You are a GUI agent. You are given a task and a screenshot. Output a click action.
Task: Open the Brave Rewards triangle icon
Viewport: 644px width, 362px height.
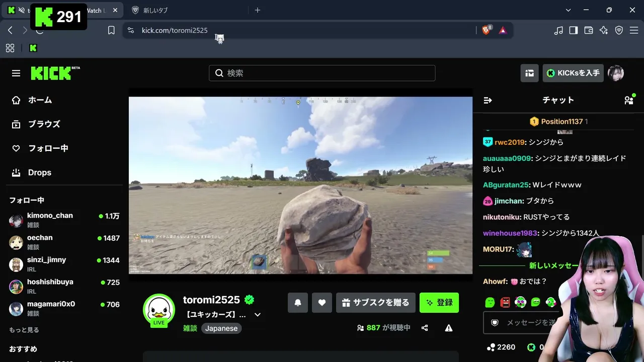503,30
